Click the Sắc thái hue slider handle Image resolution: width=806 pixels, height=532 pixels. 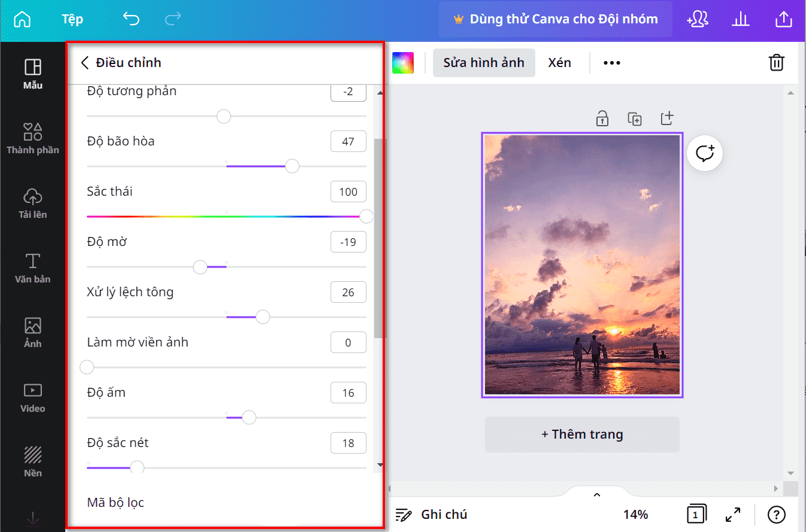[x=366, y=217]
